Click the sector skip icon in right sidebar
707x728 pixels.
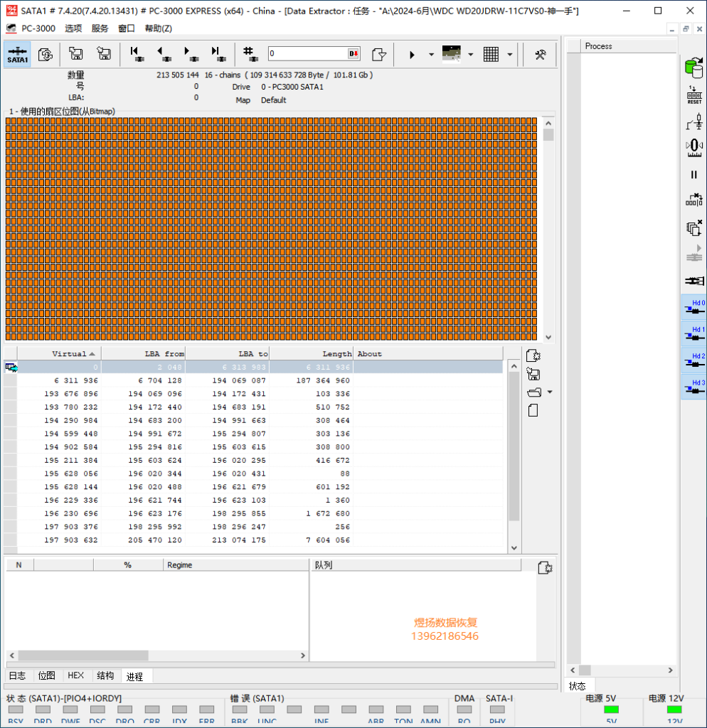(694, 200)
